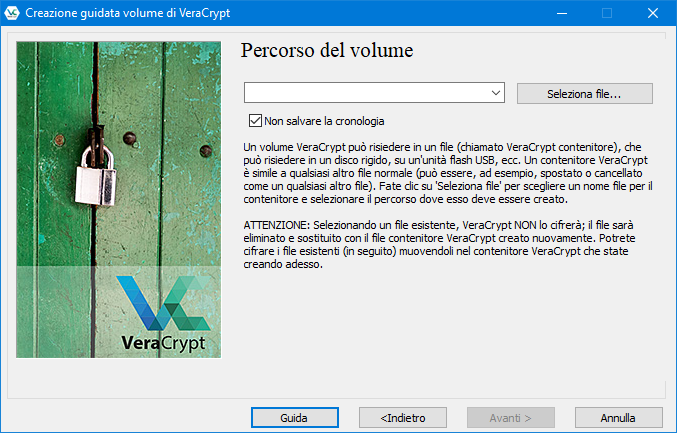Uncheck 'Non salvare la cronologia' checkbox

click(x=255, y=121)
